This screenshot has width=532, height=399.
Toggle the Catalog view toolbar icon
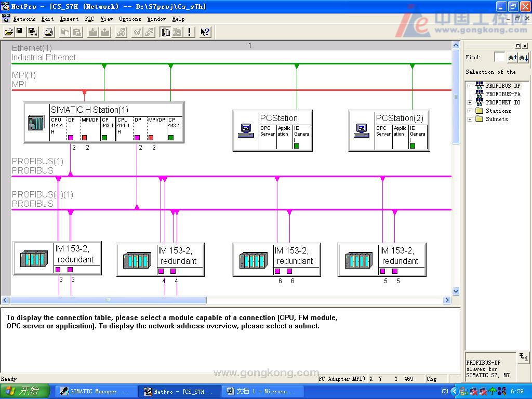[166, 32]
